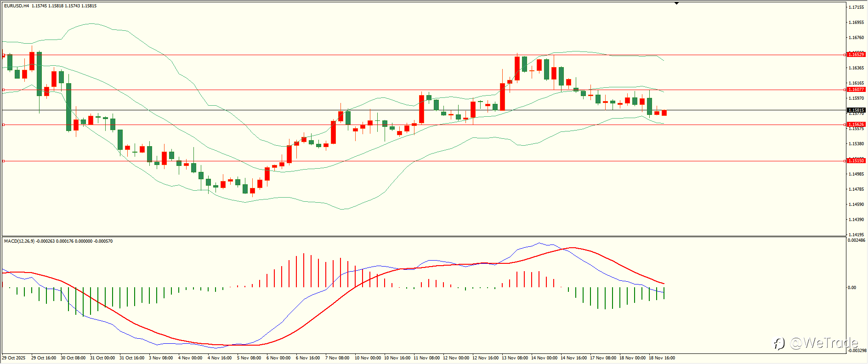Click the MACD scale value -0.003298

tap(857, 351)
